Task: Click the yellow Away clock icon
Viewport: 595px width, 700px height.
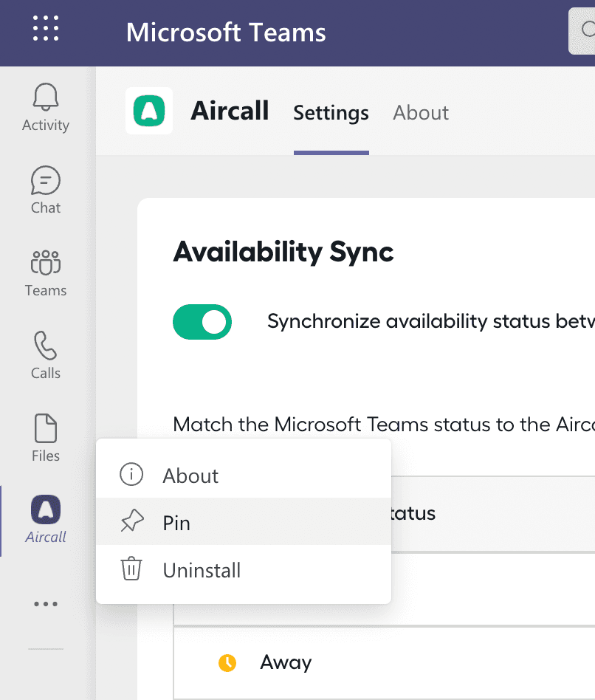Action: click(x=227, y=663)
